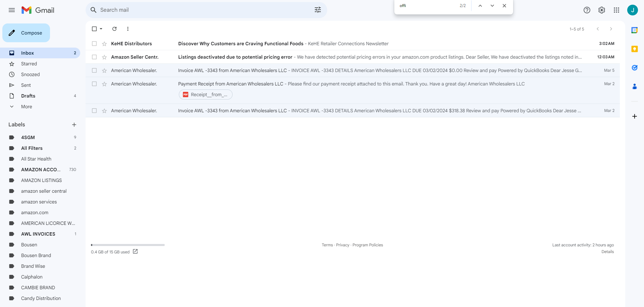Open storage management external link icon
This screenshot has width=644, height=307.
click(135, 251)
